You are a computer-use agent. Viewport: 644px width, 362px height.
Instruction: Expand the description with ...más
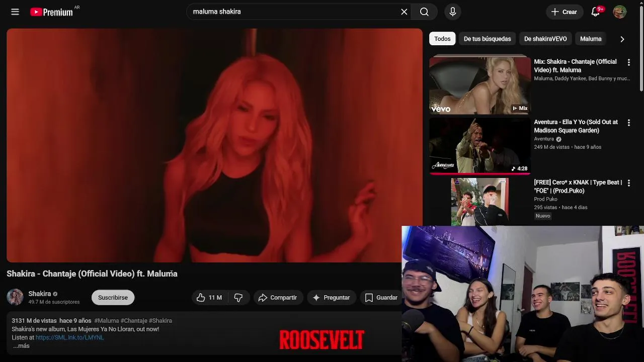(x=21, y=346)
